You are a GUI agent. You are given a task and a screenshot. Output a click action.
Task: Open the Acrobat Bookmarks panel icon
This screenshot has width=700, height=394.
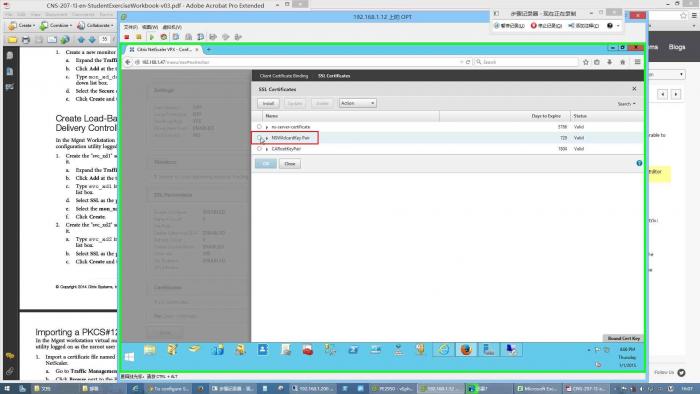point(10,71)
